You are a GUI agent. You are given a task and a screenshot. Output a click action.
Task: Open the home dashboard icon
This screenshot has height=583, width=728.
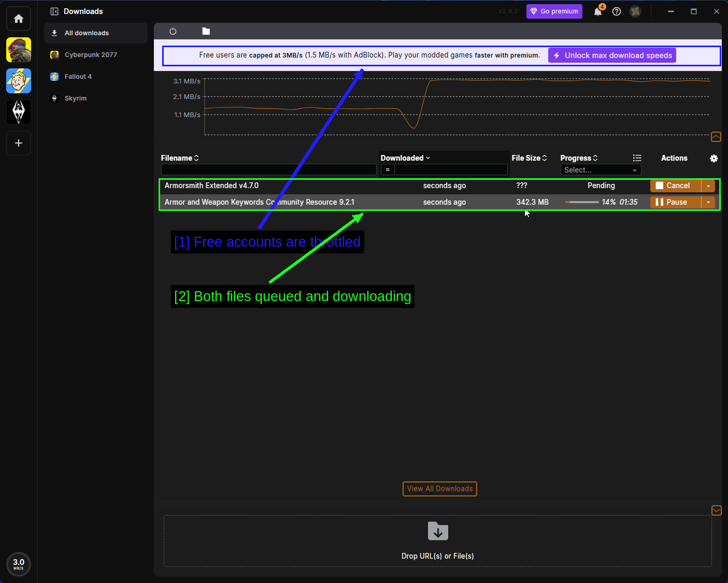tap(19, 19)
